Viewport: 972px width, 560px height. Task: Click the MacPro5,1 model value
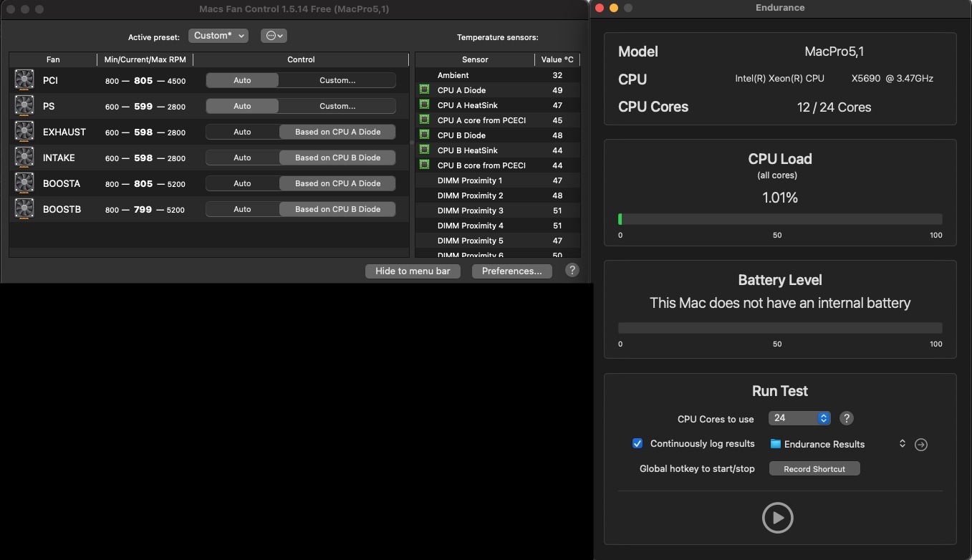[834, 52]
